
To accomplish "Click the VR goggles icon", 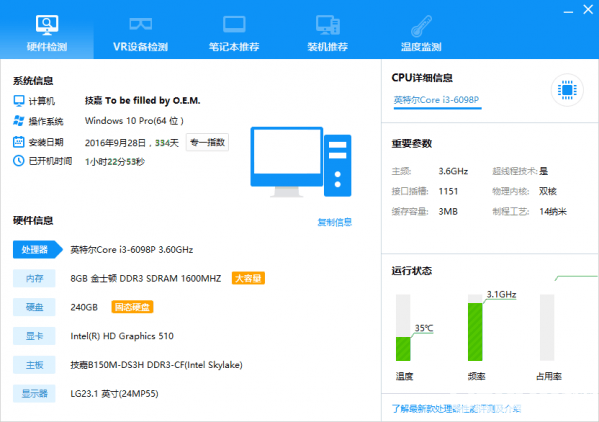I will point(141,24).
